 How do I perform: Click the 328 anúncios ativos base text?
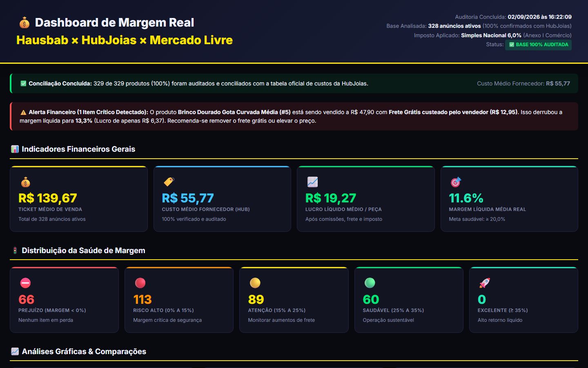(454, 26)
